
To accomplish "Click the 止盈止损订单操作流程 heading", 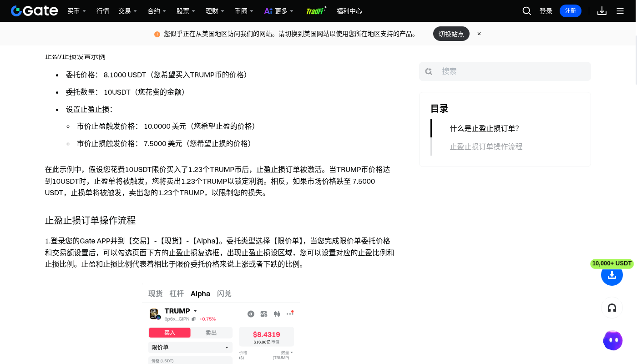I will click(91, 220).
